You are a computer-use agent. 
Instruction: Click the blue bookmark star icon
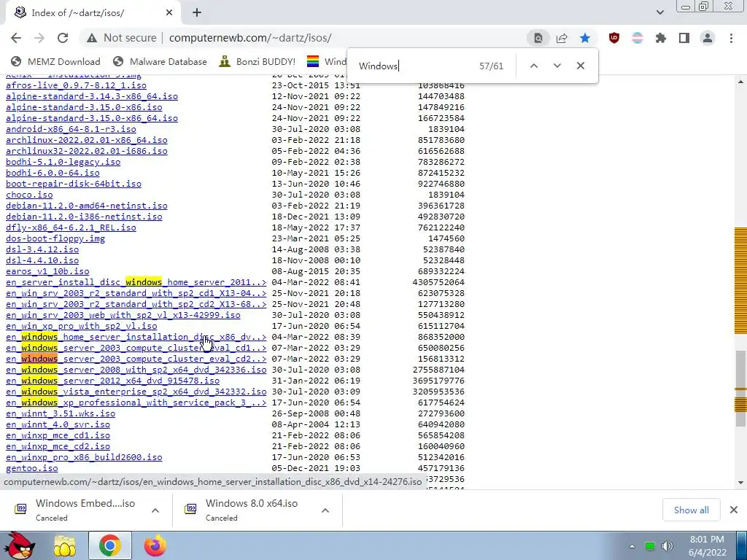[585, 38]
